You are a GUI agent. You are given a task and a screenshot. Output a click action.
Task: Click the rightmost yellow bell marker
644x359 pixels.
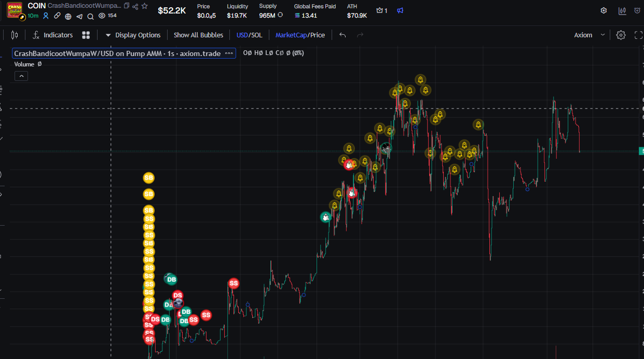[x=478, y=125]
